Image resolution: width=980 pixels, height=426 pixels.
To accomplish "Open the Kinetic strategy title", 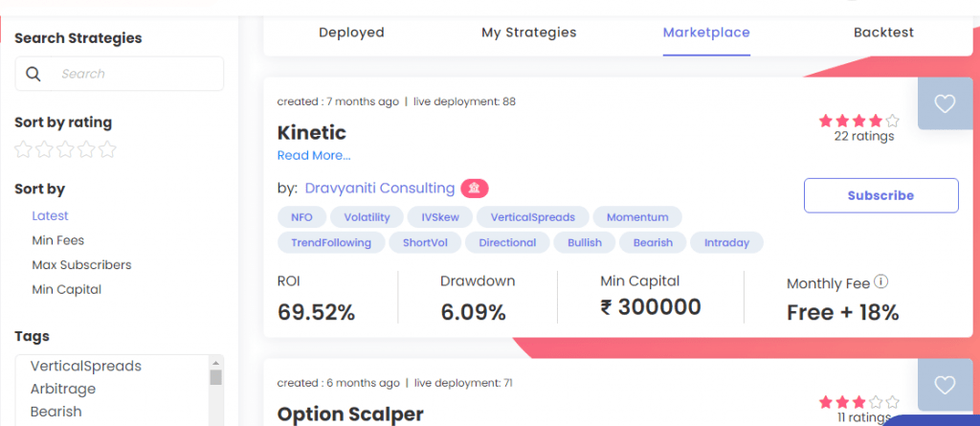I will coord(311,133).
